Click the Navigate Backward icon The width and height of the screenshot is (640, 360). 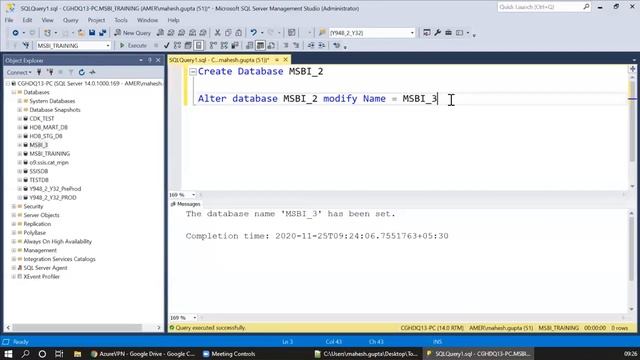15,33
